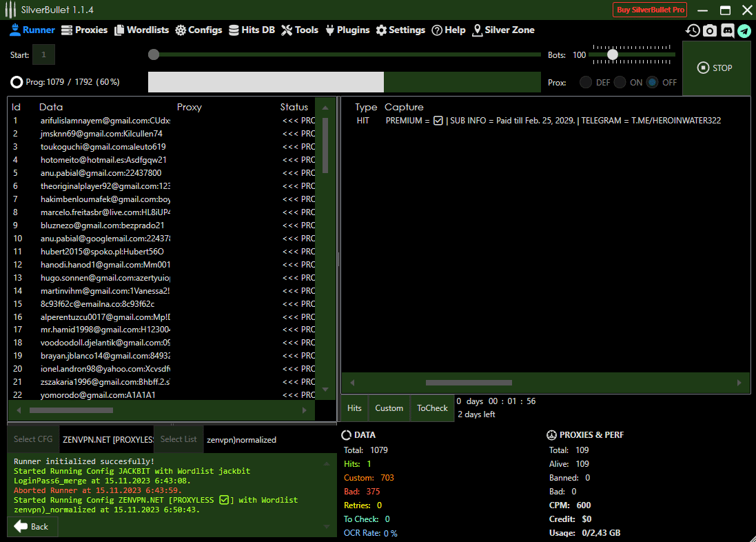Click the Select List button
The width and height of the screenshot is (756, 542).
[178, 439]
